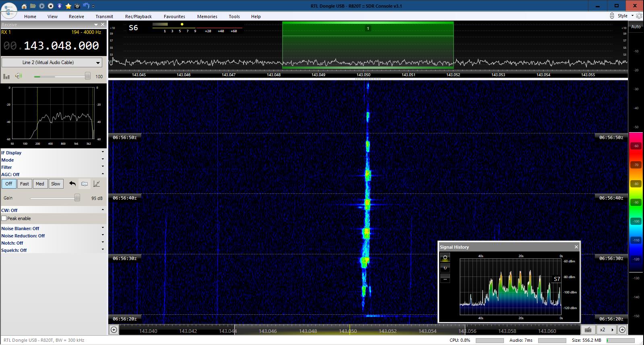The height and width of the screenshot is (345, 644).
Task: Click the Signal History circle record icon
Action: coord(445,258)
